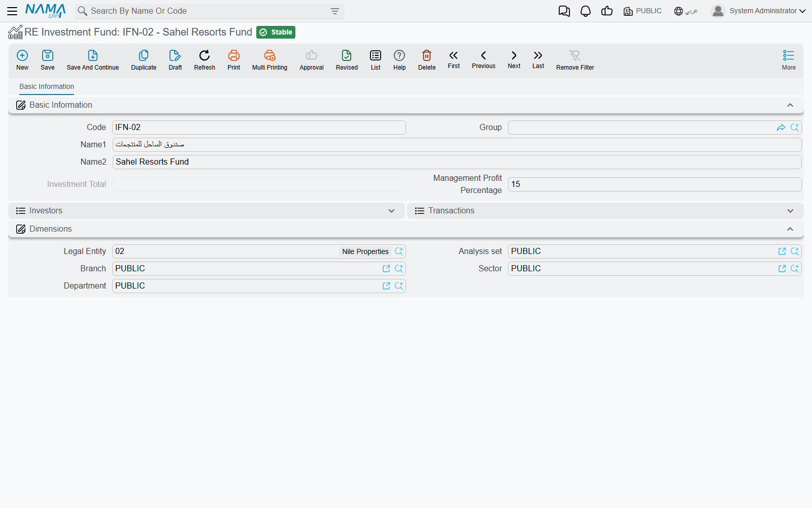Open Multi Printing
The image size is (812, 508).
pos(269,60)
